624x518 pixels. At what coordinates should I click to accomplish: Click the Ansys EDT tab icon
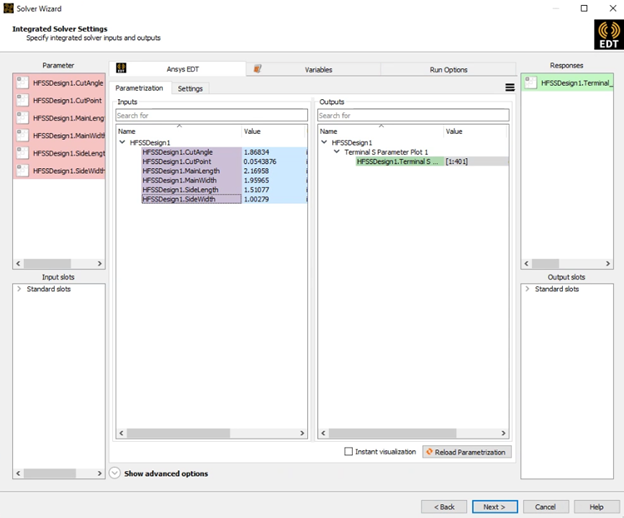(x=121, y=68)
